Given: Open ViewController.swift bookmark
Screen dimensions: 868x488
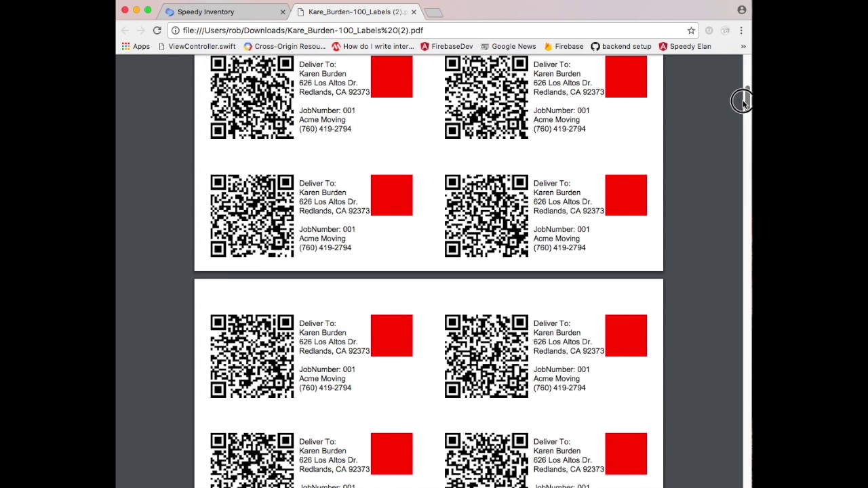Looking at the screenshot, I should [x=197, y=46].
